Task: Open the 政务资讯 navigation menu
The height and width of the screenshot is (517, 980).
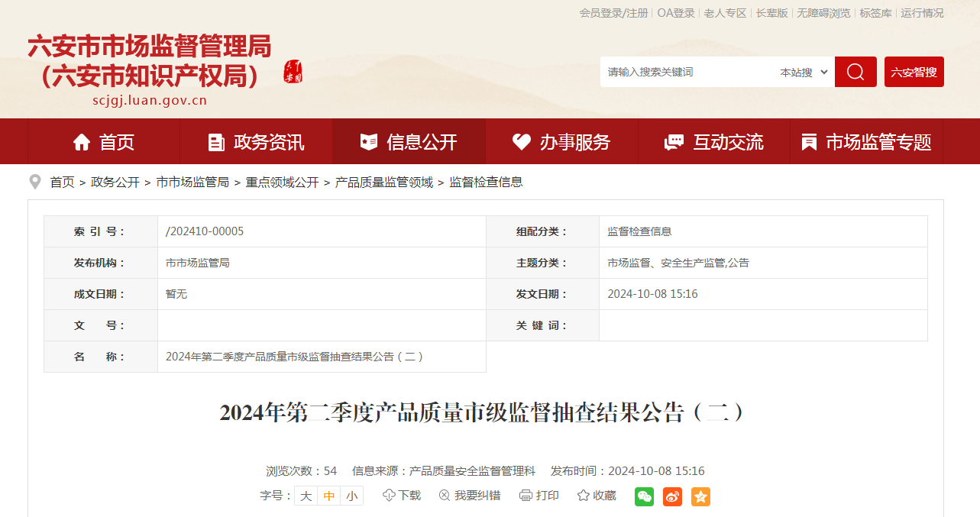Action: (x=256, y=141)
